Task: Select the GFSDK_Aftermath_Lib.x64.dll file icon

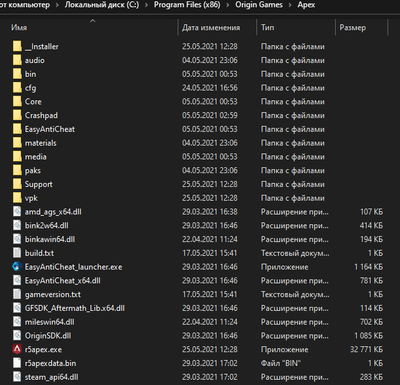Action: 17,308
